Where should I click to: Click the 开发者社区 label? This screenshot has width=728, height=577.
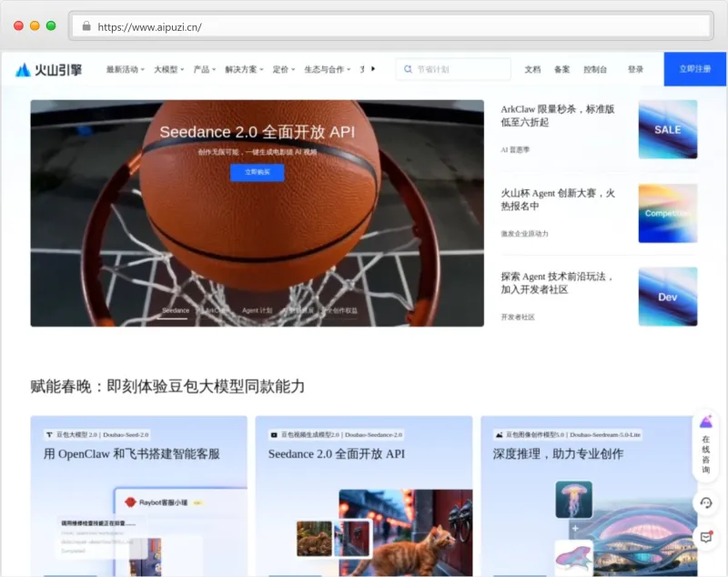tap(518, 317)
